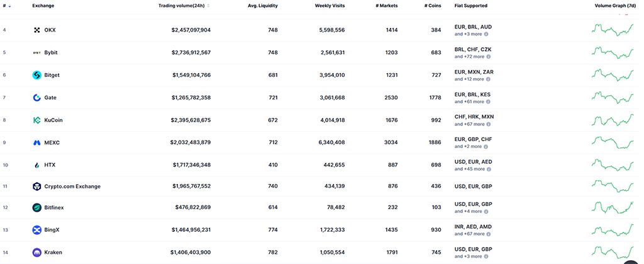Click the Avg. Liquidity column header
This screenshot has width=644, height=264.
pyautogui.click(x=262, y=6)
